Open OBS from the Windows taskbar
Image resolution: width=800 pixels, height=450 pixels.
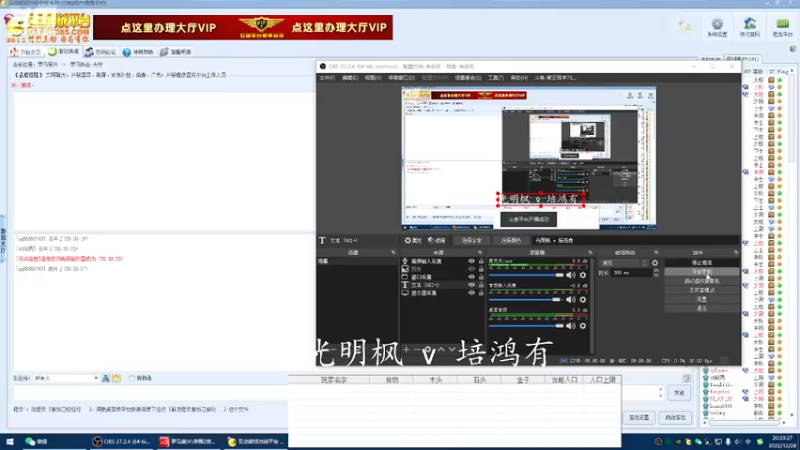[121, 442]
